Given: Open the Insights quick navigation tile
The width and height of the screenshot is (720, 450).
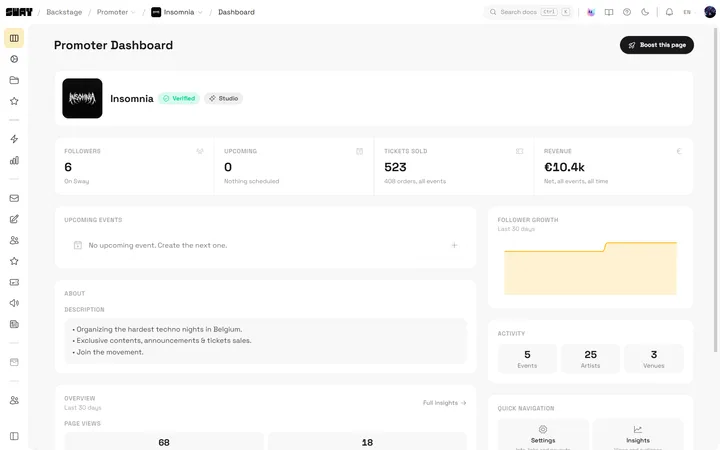Looking at the screenshot, I should (638, 435).
